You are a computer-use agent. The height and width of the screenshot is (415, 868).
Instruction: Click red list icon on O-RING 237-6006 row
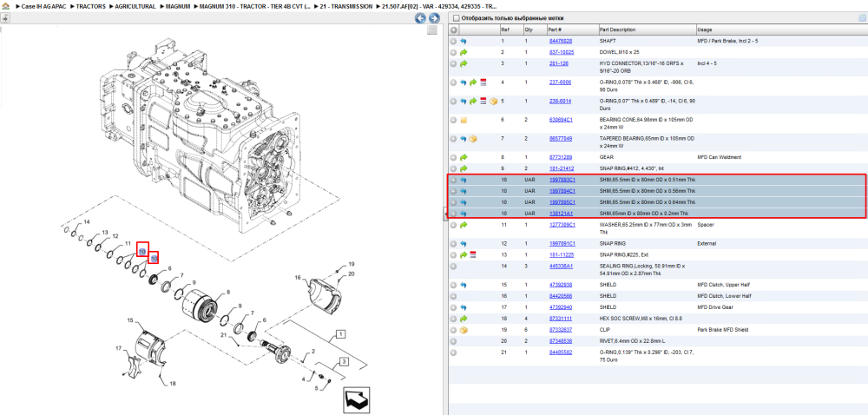tap(483, 82)
